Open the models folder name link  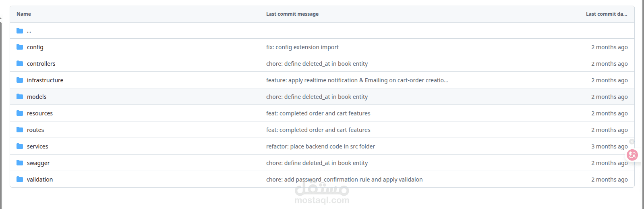(37, 97)
